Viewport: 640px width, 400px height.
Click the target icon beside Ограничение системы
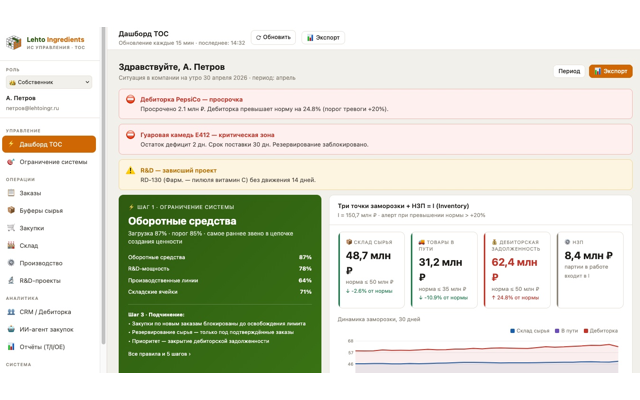click(11, 162)
